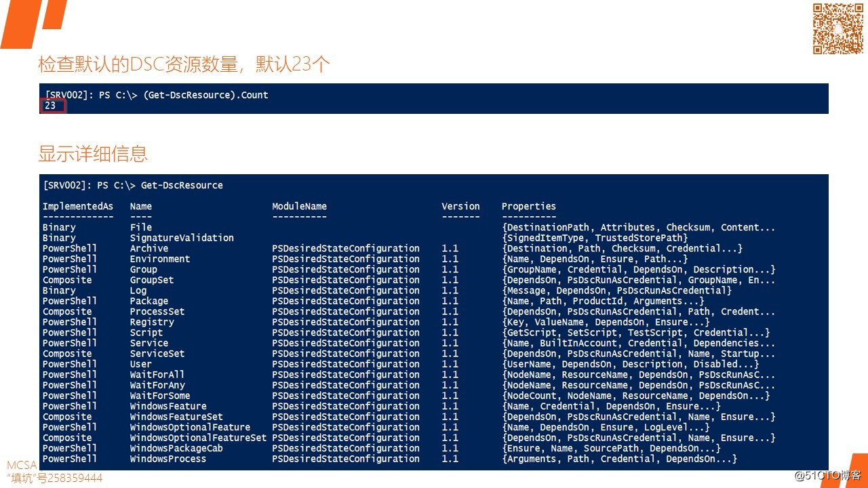Select the 'WindowsPackageCab' resource name
868x488 pixels.
(x=176, y=448)
